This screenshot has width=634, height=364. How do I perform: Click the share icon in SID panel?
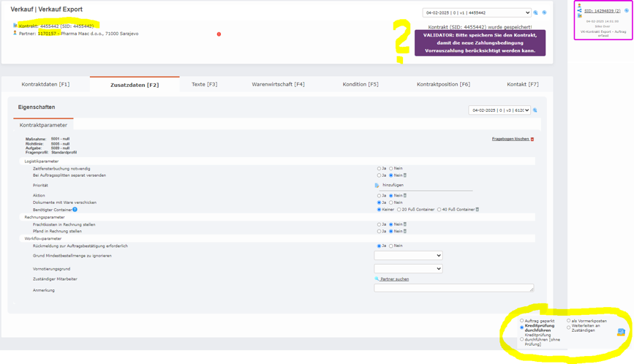(579, 11)
